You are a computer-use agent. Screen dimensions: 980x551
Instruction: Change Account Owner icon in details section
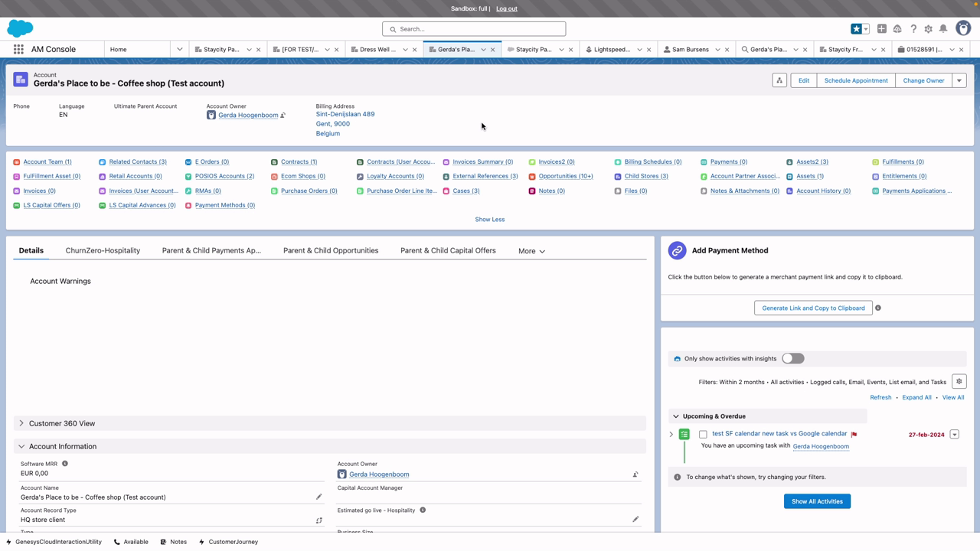(635, 474)
